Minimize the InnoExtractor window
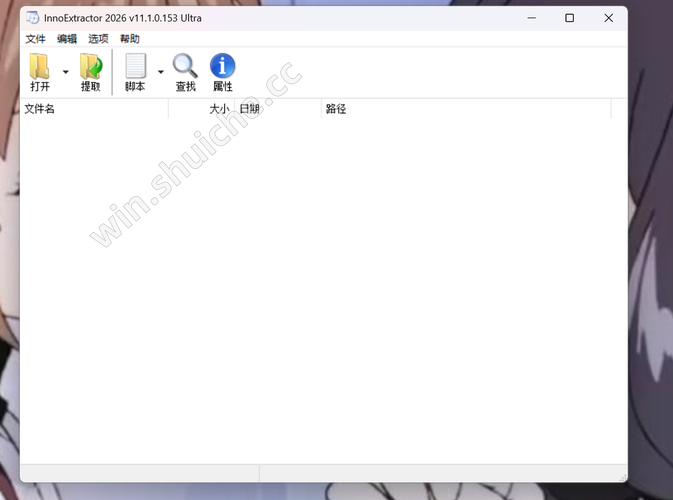673x500 pixels. pos(531,18)
